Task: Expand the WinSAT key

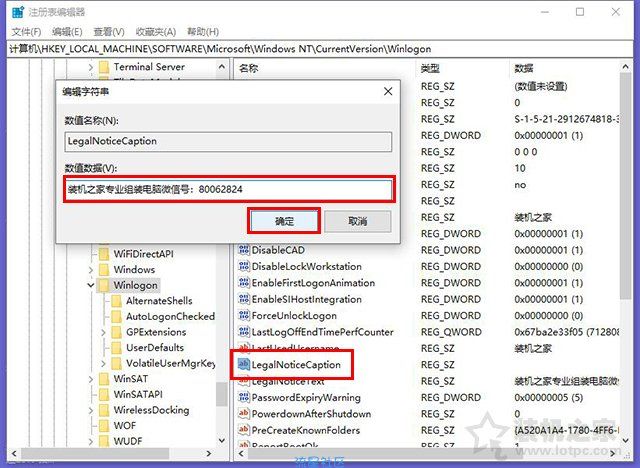Action: [91, 379]
